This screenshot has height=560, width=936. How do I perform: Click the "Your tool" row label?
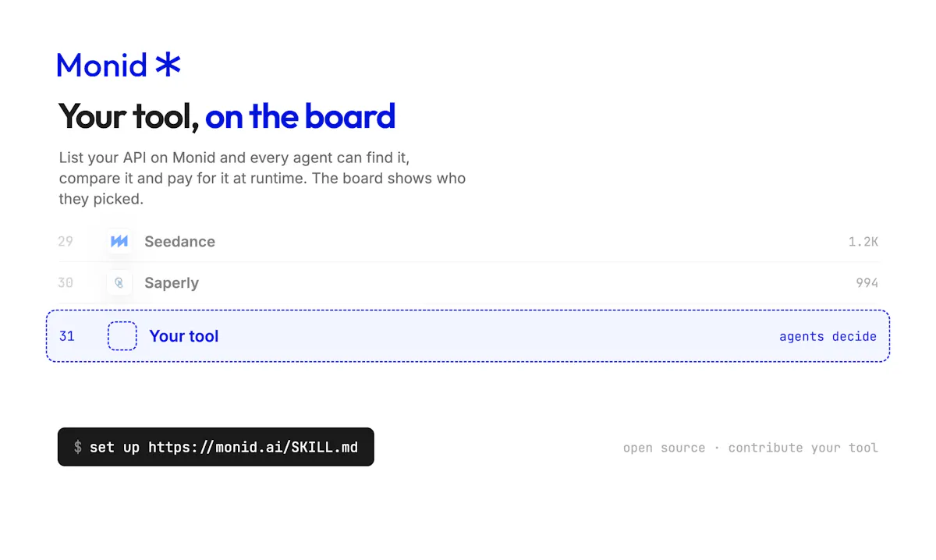click(184, 336)
